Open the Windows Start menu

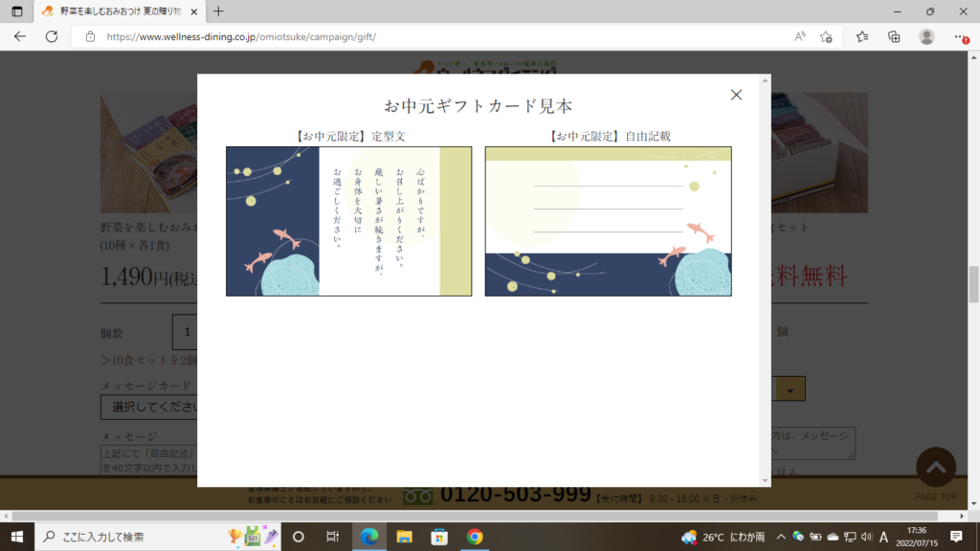click(x=17, y=537)
